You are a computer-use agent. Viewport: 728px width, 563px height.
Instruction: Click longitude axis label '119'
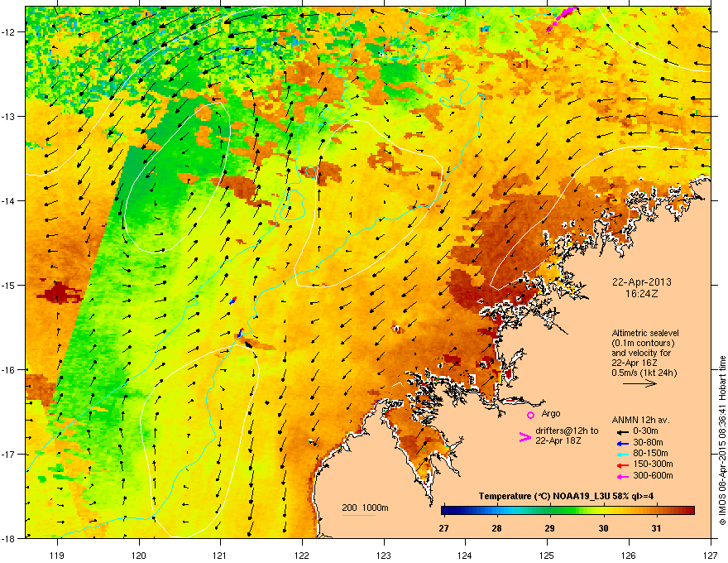click(57, 556)
